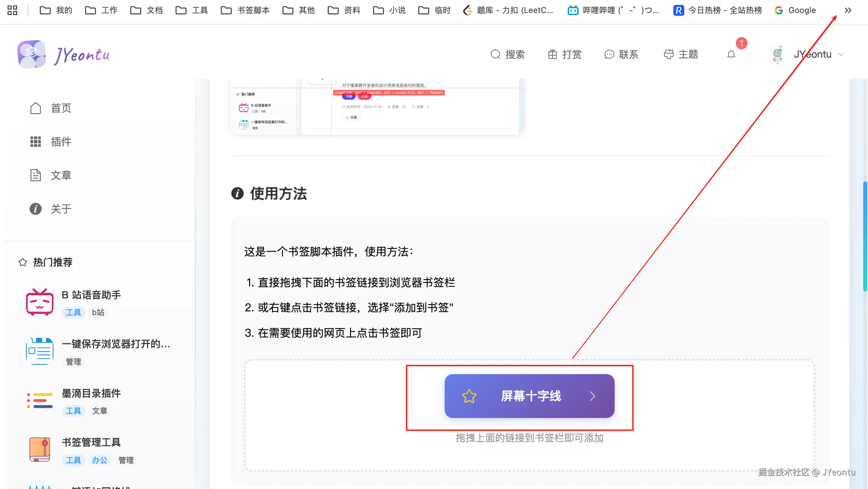The width and height of the screenshot is (868, 489).
Task: Click the notification bell icon
Action: click(x=731, y=55)
